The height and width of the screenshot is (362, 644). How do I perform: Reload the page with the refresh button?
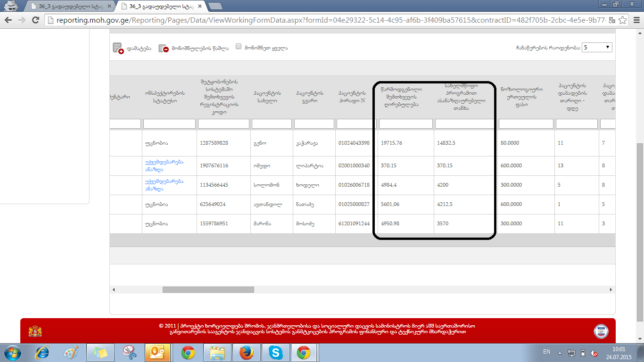coord(35,20)
